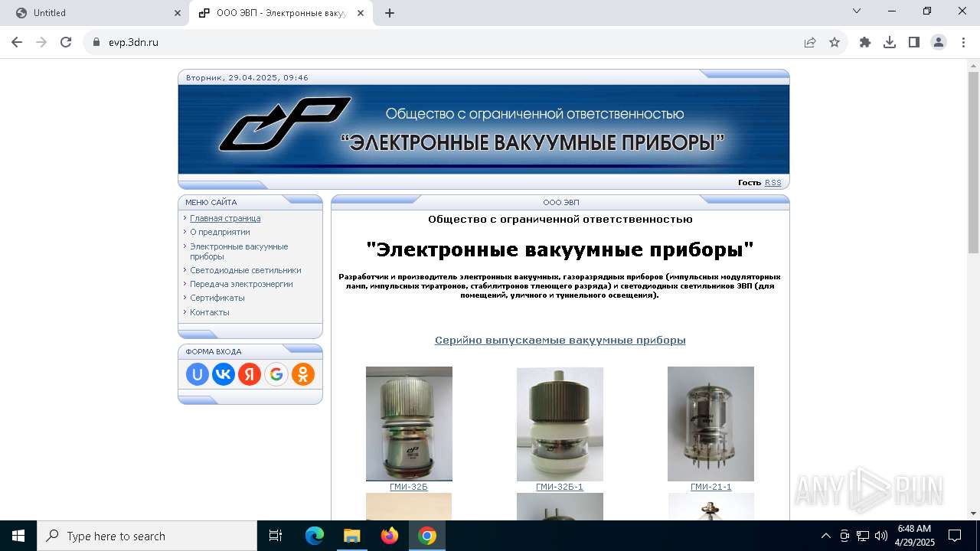Image resolution: width=980 pixels, height=551 pixels.
Task: Open Chrome downloads icon
Action: click(890, 42)
